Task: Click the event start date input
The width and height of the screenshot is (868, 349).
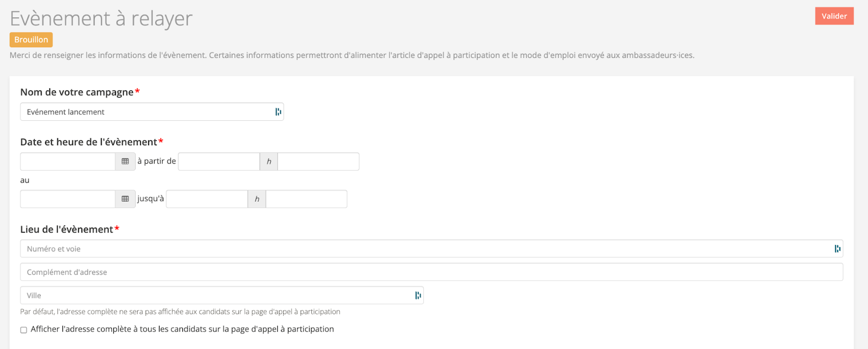Action: pyautogui.click(x=68, y=161)
